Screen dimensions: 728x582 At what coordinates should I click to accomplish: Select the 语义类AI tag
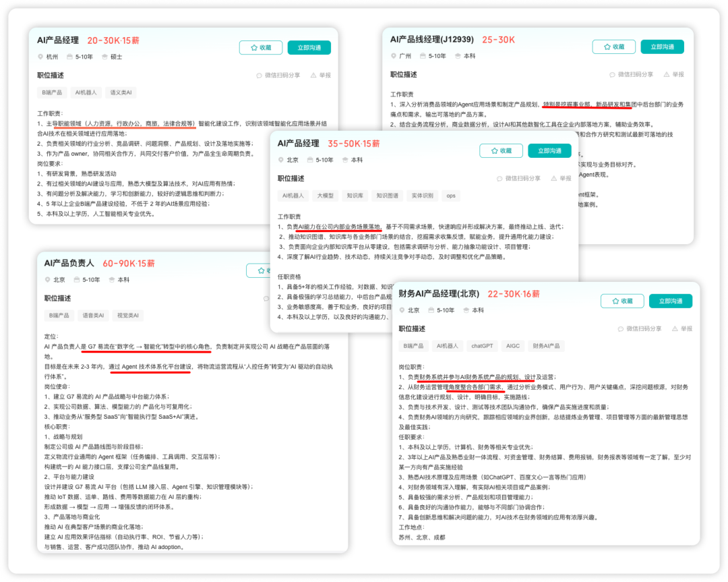(x=121, y=92)
